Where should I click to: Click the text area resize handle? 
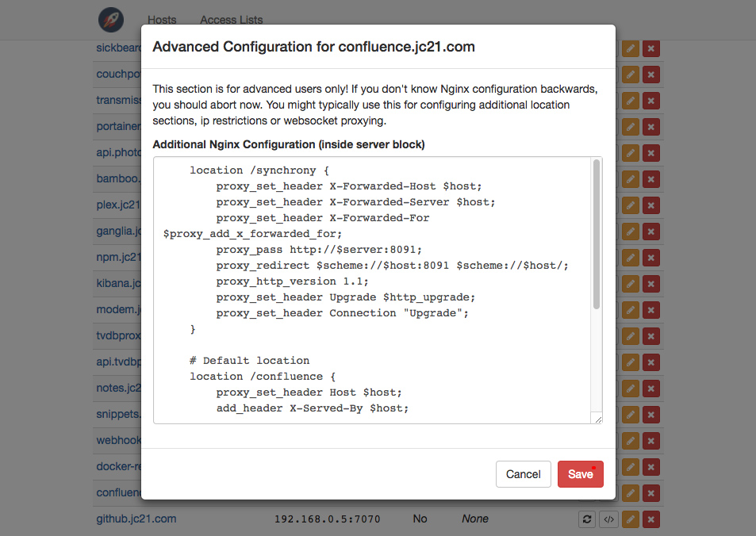click(597, 419)
